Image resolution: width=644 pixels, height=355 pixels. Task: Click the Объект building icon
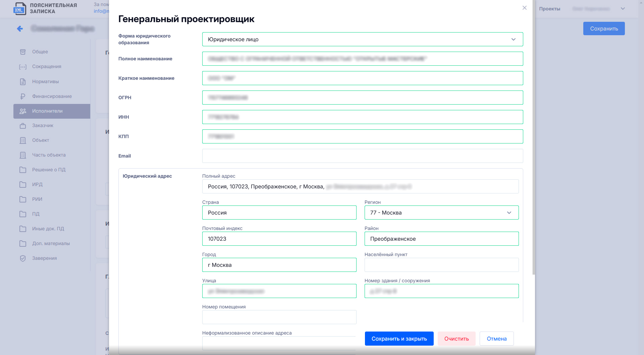(23, 140)
